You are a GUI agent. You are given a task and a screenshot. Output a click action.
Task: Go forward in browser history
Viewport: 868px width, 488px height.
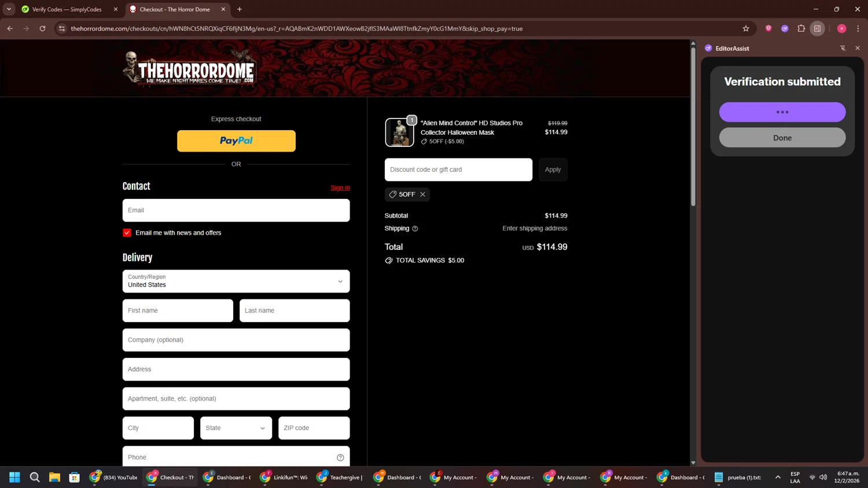[x=26, y=28]
